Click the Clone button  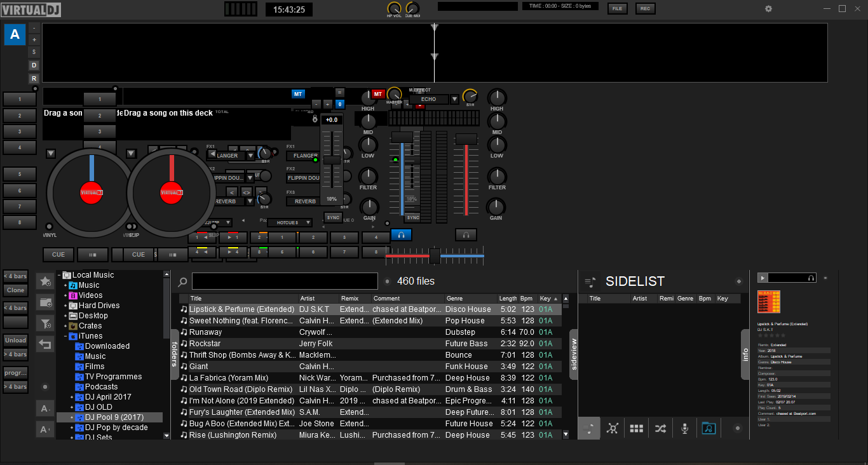click(x=16, y=290)
